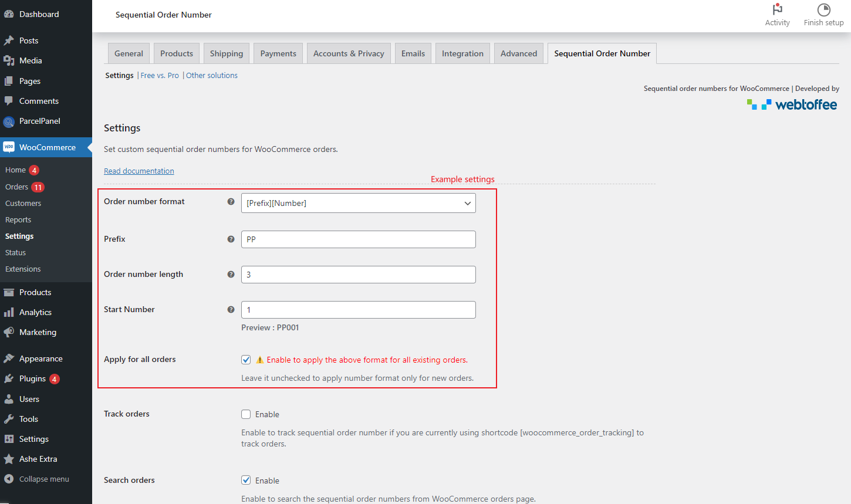This screenshot has width=851, height=504.
Task: Uncheck the Apply for all orders checkbox
Action: 246,360
